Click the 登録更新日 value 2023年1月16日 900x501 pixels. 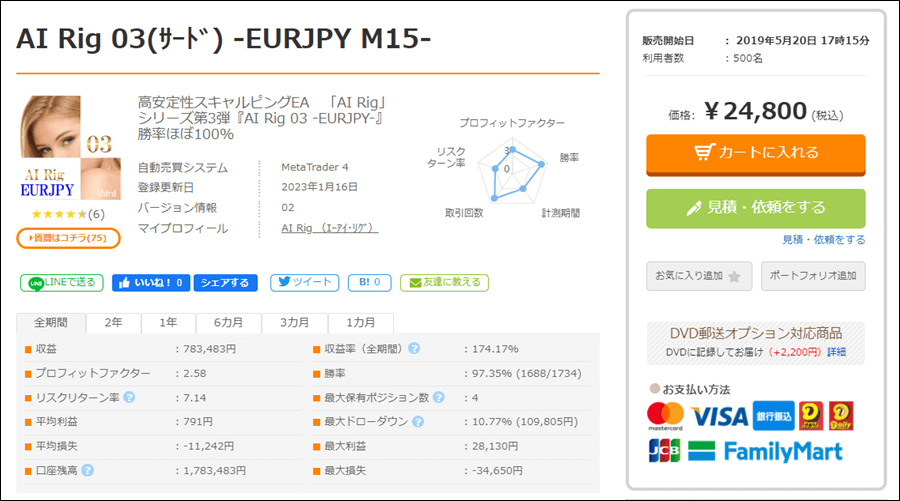pos(320,187)
